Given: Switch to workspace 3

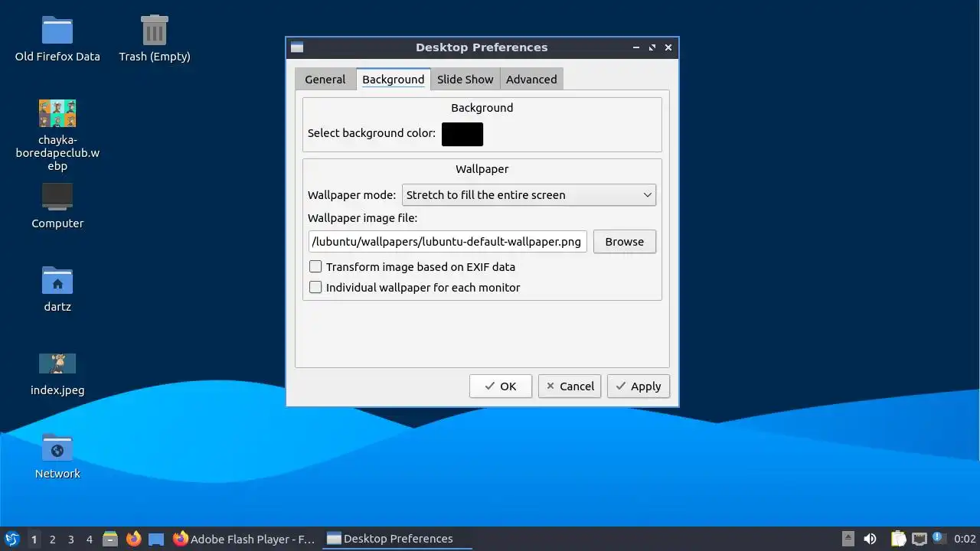Looking at the screenshot, I should click(70, 539).
